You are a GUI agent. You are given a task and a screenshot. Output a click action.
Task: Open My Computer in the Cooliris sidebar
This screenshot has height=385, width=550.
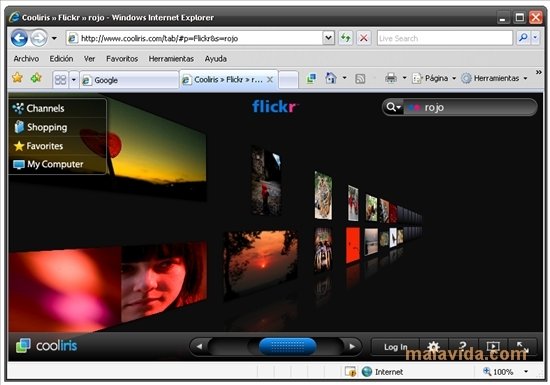tap(57, 164)
